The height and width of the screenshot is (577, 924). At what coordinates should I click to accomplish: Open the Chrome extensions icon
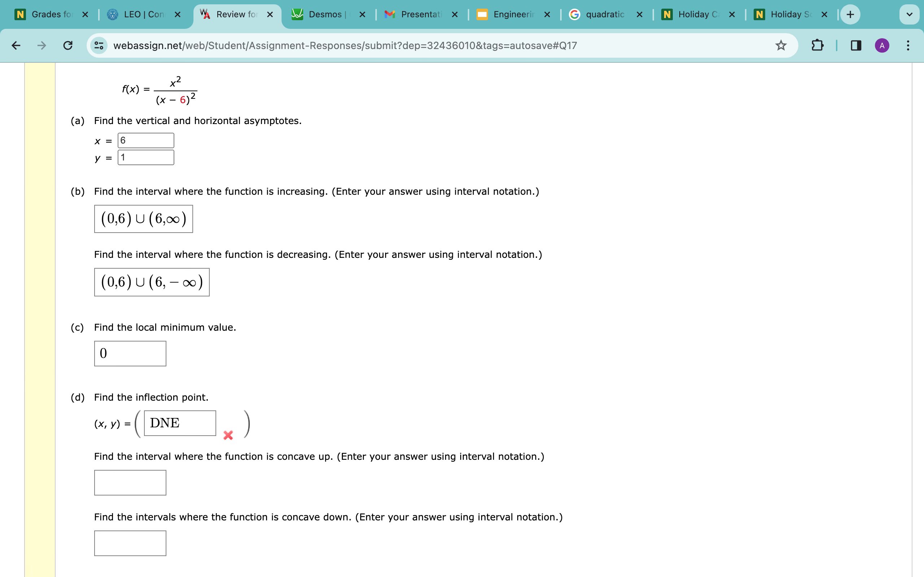tap(817, 45)
